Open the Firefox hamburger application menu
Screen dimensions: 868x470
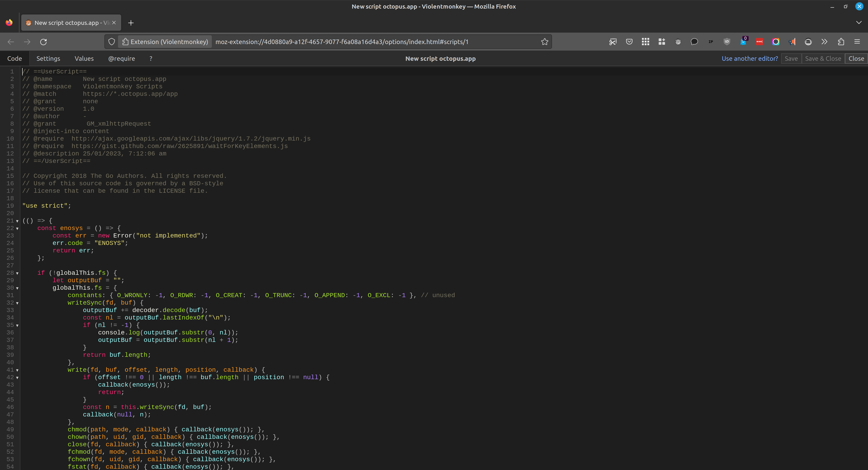[857, 42]
